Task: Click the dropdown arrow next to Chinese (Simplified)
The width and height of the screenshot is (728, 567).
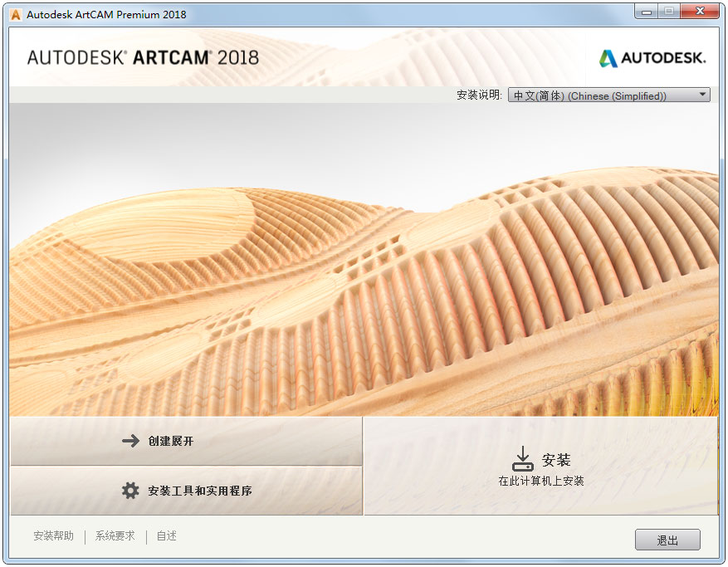Action: 701,95
